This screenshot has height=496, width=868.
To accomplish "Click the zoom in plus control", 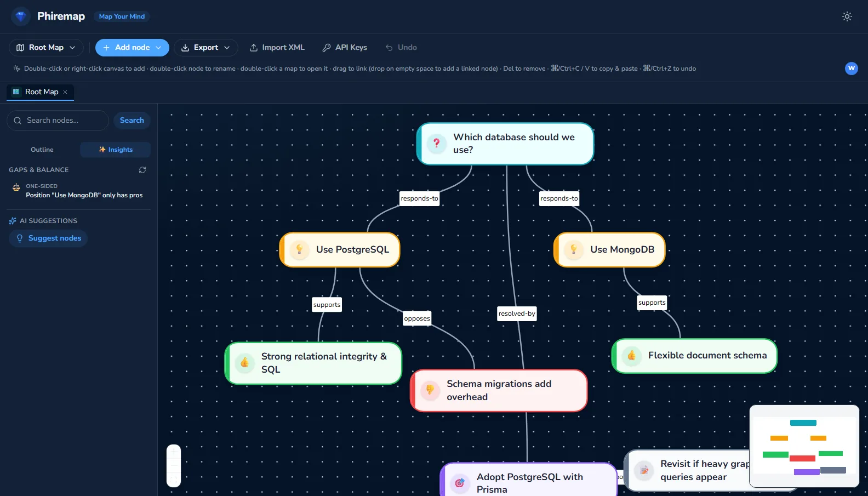I will (174, 452).
